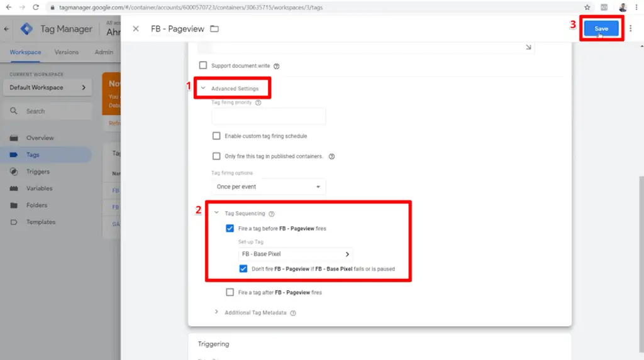Open the FB - Base Pixel set-up tag selector
Image resolution: width=644 pixels, height=360 pixels.
coord(296,254)
